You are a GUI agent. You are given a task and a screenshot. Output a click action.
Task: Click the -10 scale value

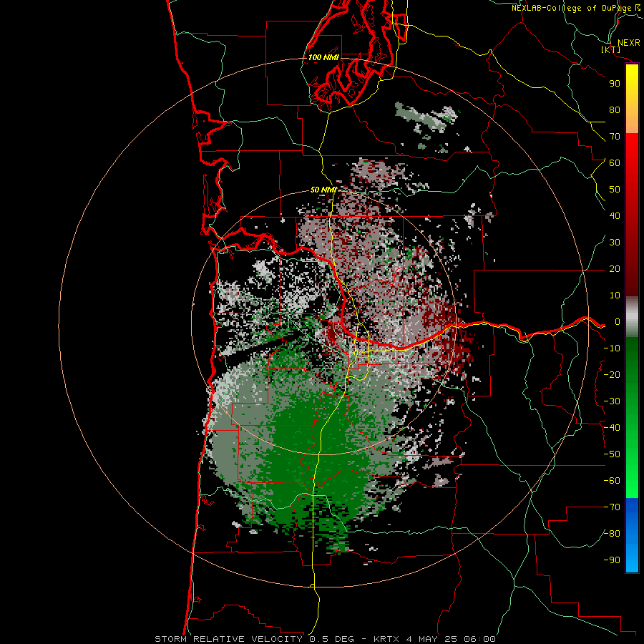click(x=612, y=348)
